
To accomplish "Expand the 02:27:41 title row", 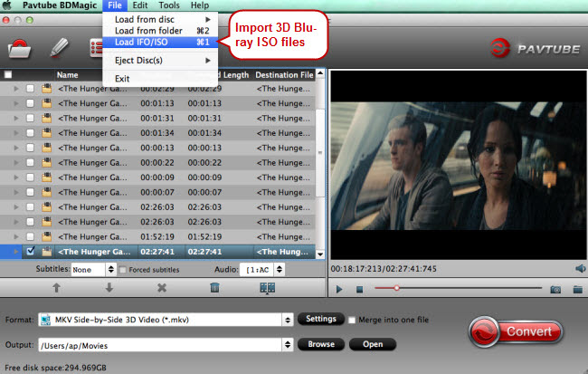I will [15, 252].
